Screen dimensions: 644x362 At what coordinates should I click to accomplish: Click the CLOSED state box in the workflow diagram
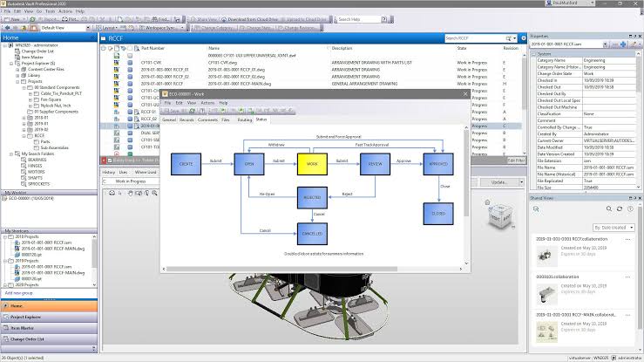click(x=438, y=214)
